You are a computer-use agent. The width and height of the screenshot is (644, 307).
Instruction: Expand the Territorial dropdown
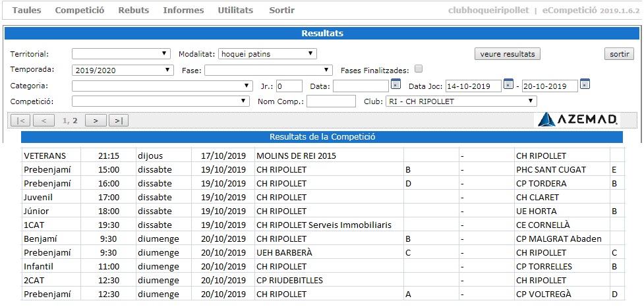(x=121, y=53)
